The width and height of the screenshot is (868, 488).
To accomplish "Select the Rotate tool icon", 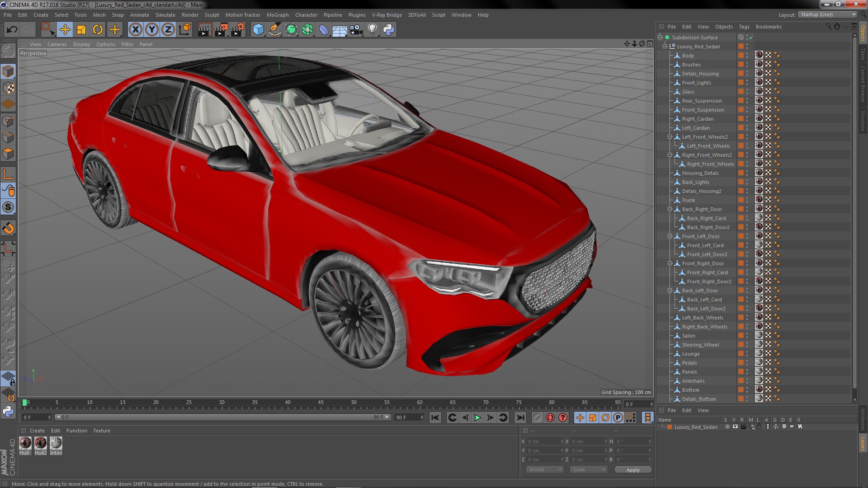I will (x=98, y=30).
